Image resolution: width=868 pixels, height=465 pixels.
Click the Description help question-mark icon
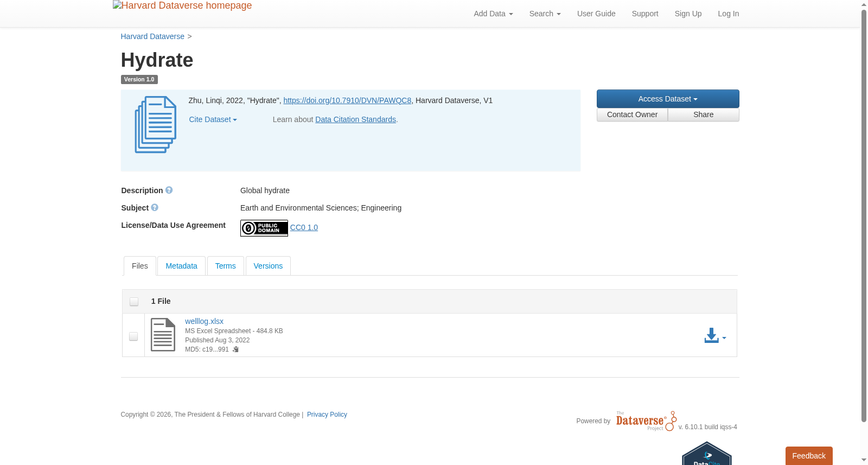tap(169, 190)
